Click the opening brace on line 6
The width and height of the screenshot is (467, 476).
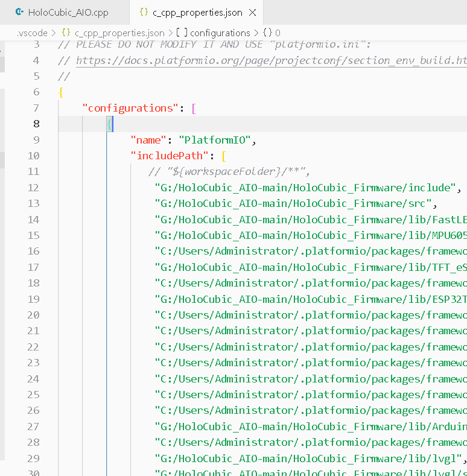(x=61, y=92)
